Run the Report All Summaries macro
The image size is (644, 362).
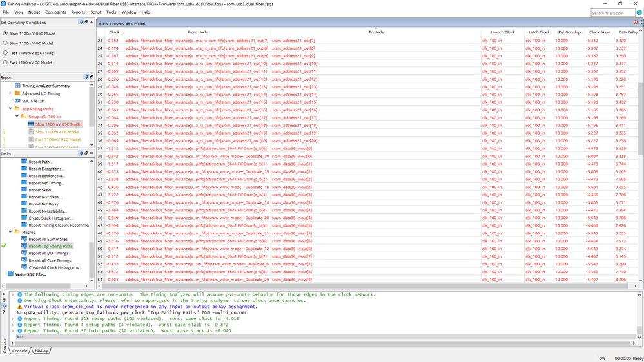click(47, 239)
